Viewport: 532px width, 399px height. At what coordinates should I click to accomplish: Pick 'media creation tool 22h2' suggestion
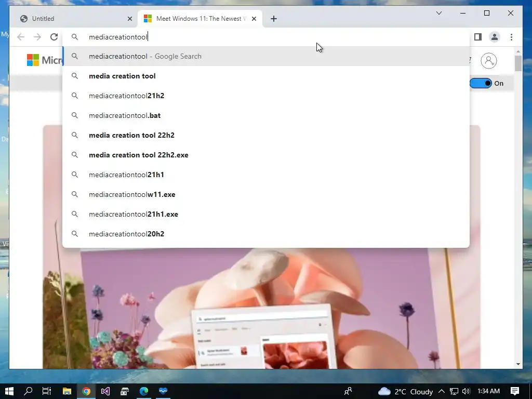point(266,135)
